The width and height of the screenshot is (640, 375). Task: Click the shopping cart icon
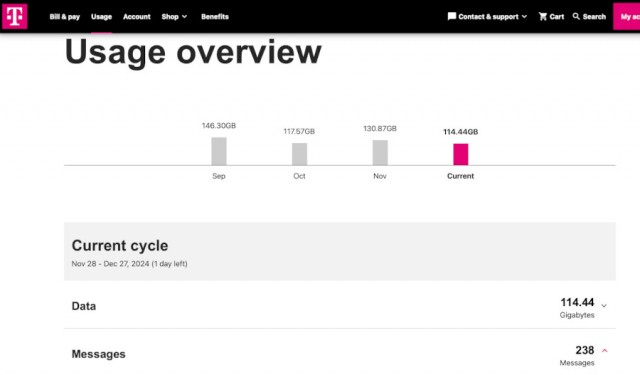[543, 16]
